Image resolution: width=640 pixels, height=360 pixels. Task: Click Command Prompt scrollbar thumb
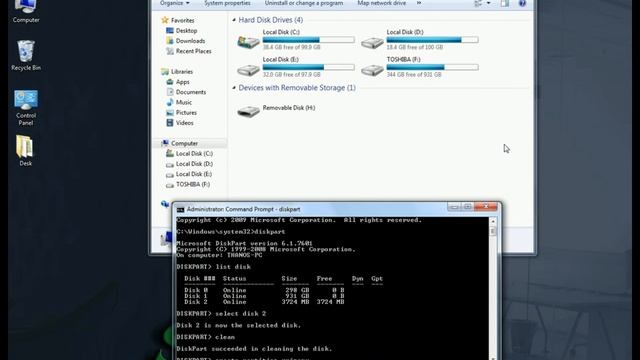[x=493, y=231]
